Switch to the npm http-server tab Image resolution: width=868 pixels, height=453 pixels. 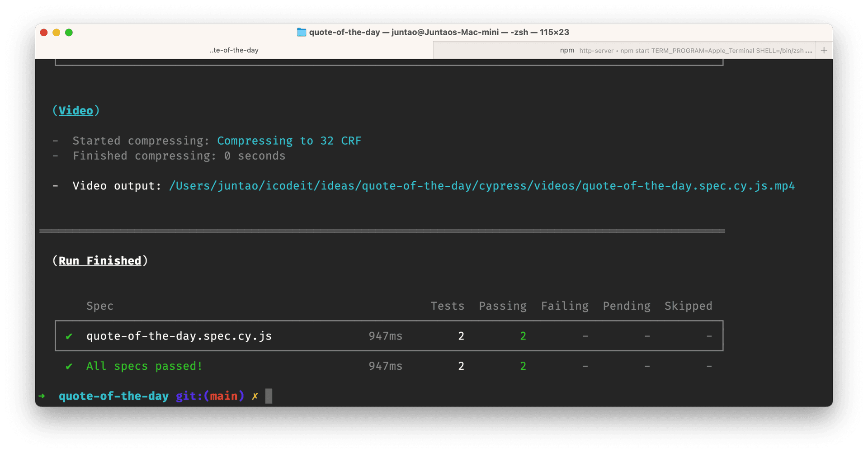coord(624,50)
